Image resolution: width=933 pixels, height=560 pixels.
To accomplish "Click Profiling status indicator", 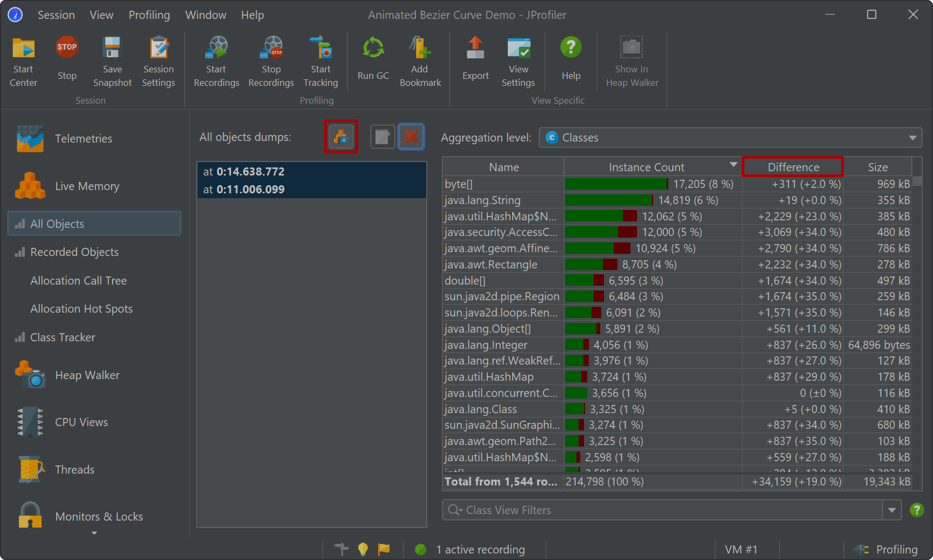I will pos(886,549).
